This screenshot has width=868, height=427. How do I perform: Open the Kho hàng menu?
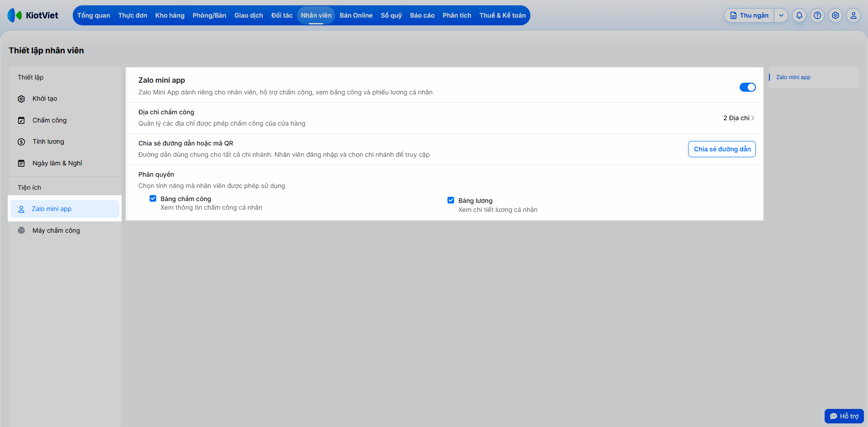coord(170,15)
